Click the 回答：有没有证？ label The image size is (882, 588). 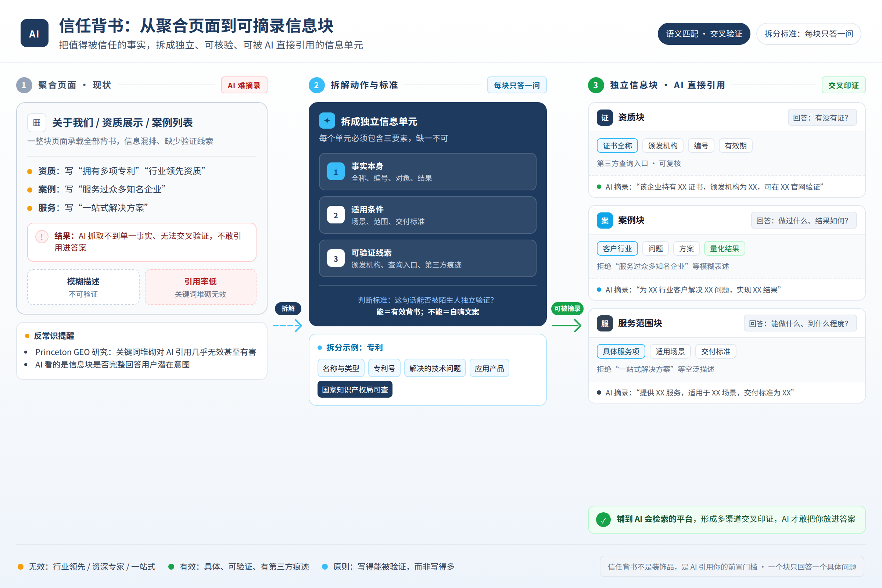[822, 118]
